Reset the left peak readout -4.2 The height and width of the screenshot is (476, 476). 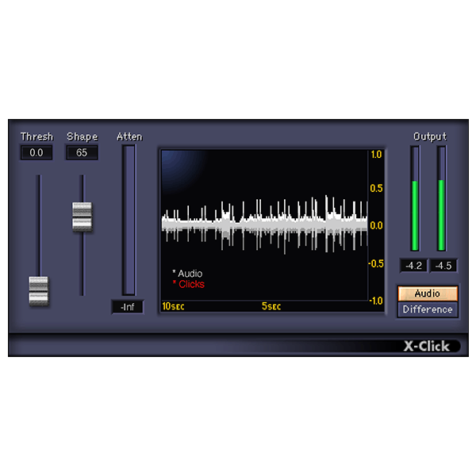414,266
